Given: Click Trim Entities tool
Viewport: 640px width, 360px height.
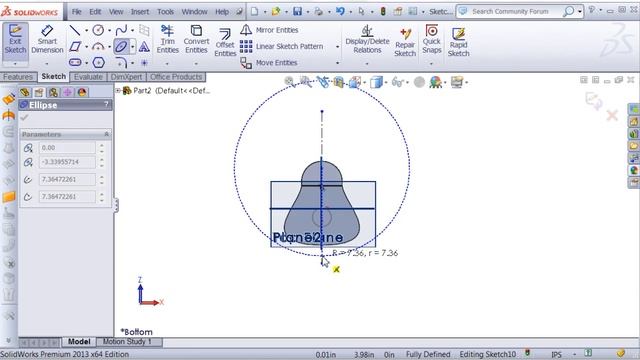Looking at the screenshot, I should pyautogui.click(x=167, y=39).
